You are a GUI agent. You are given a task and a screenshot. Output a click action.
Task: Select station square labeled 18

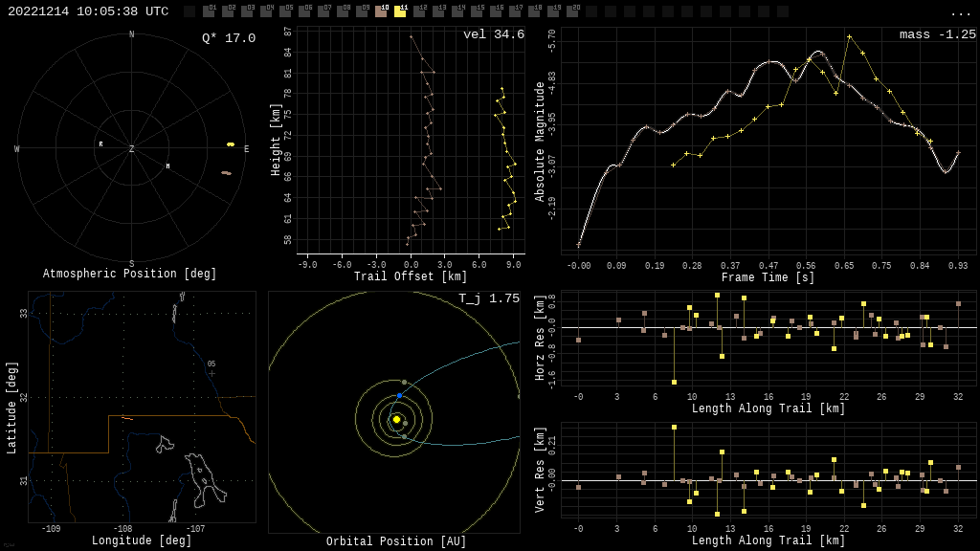pos(534,11)
